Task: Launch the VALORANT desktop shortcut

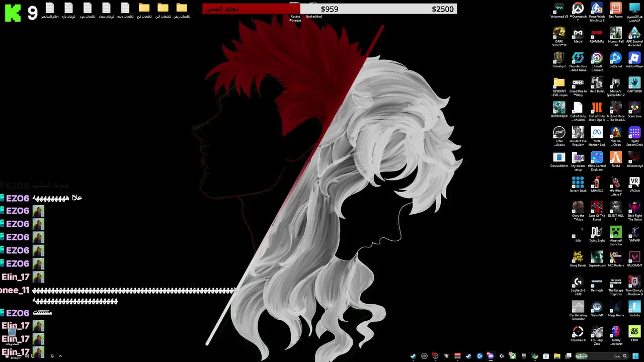Action: (x=634, y=259)
